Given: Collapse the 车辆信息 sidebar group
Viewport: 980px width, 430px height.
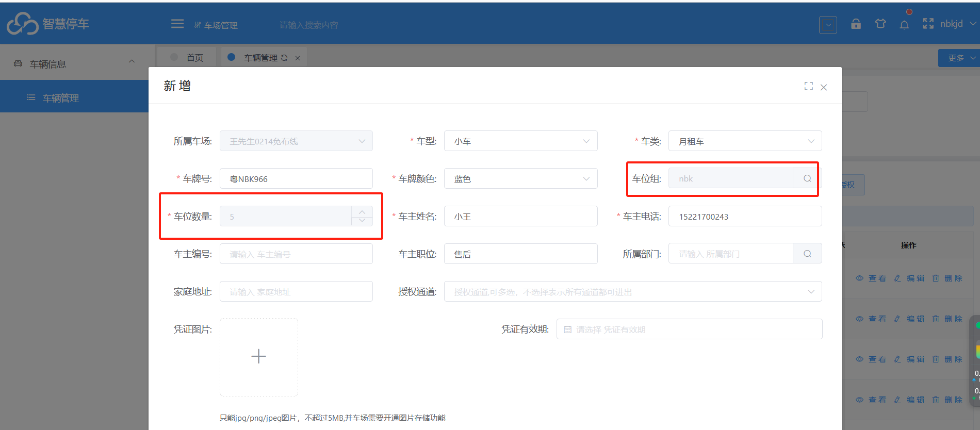Looking at the screenshot, I should pos(132,62).
